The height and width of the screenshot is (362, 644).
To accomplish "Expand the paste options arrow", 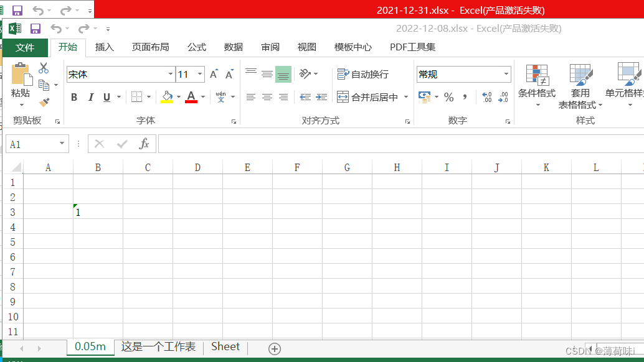I will coord(21,105).
